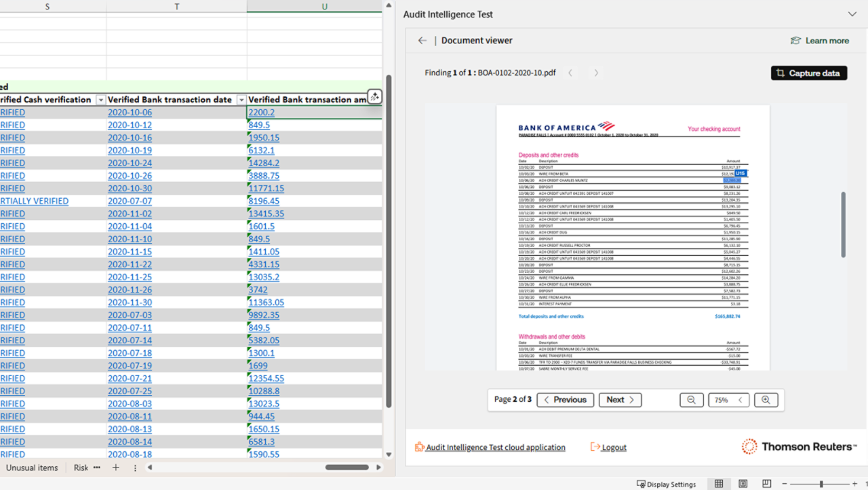
Task: Click the zoom out magnifier button
Action: (691, 400)
